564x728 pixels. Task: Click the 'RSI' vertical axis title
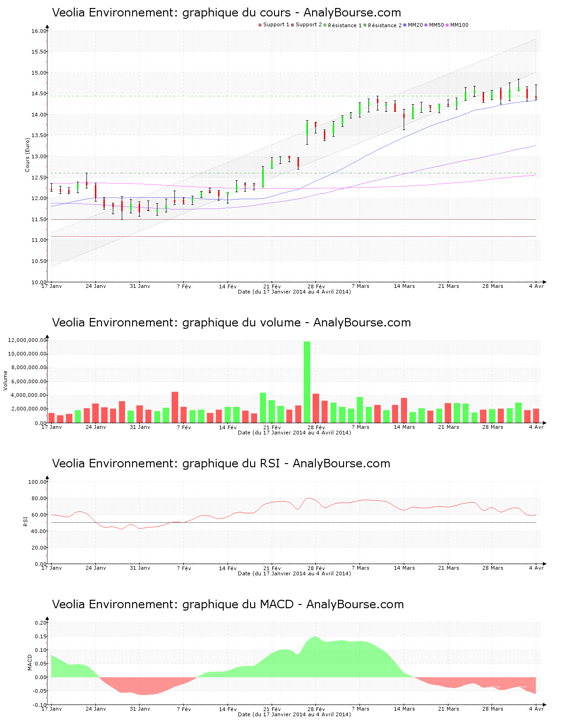[x=25, y=521]
